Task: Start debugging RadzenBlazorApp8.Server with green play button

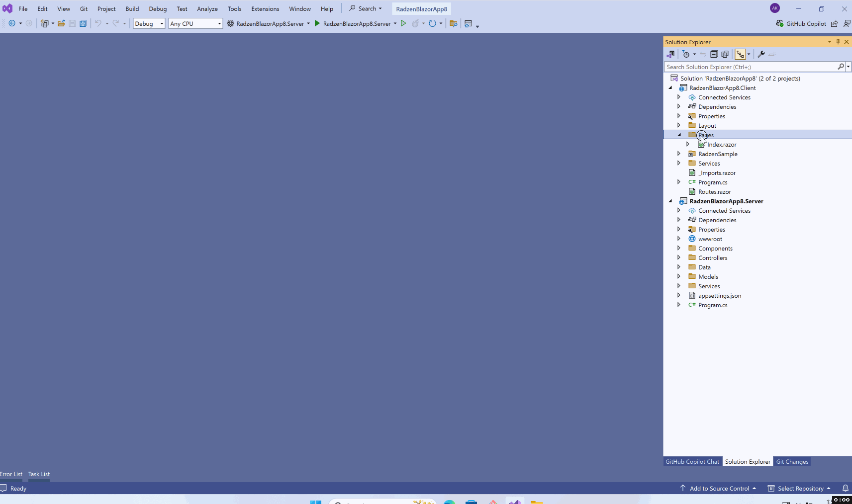Action: 317,23
